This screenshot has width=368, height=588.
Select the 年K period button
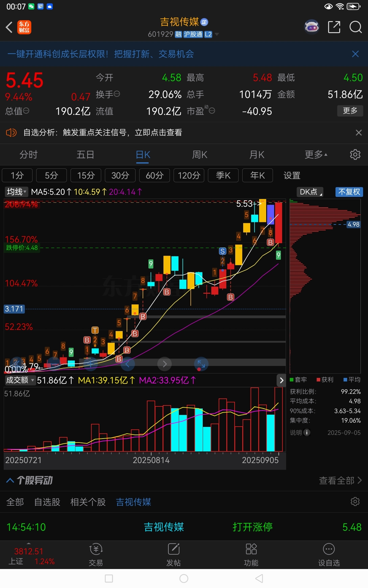pyautogui.click(x=258, y=175)
